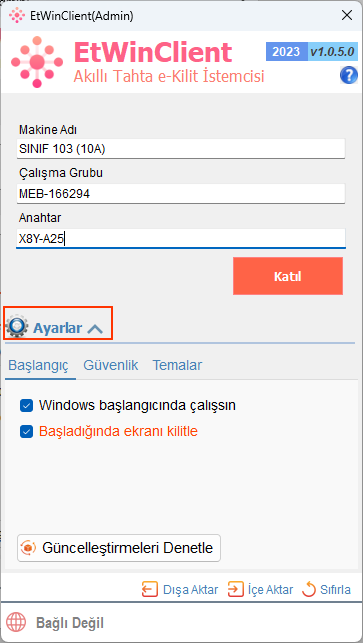Click the blue help question mark icon
Image resolution: width=363 pixels, height=643 pixels.
(x=348, y=75)
